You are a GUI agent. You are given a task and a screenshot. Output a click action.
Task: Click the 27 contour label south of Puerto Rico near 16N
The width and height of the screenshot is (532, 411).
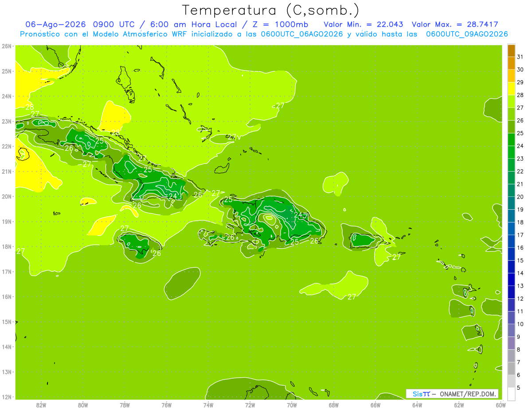coord(352,297)
